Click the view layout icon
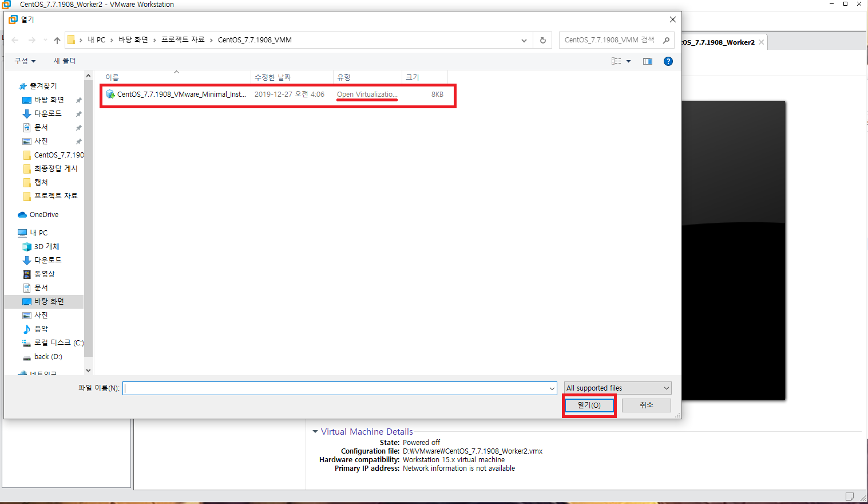The height and width of the screenshot is (504, 868). (x=616, y=61)
